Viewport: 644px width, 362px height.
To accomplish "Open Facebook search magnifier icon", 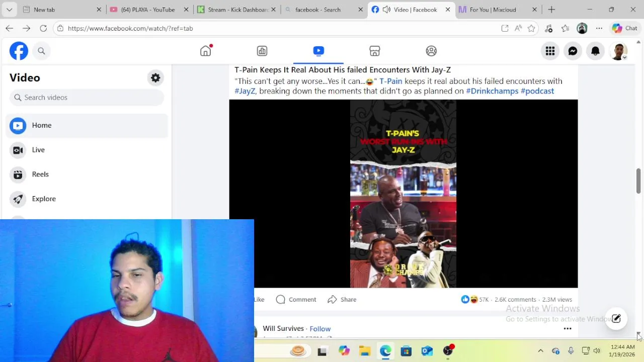I will click(41, 51).
